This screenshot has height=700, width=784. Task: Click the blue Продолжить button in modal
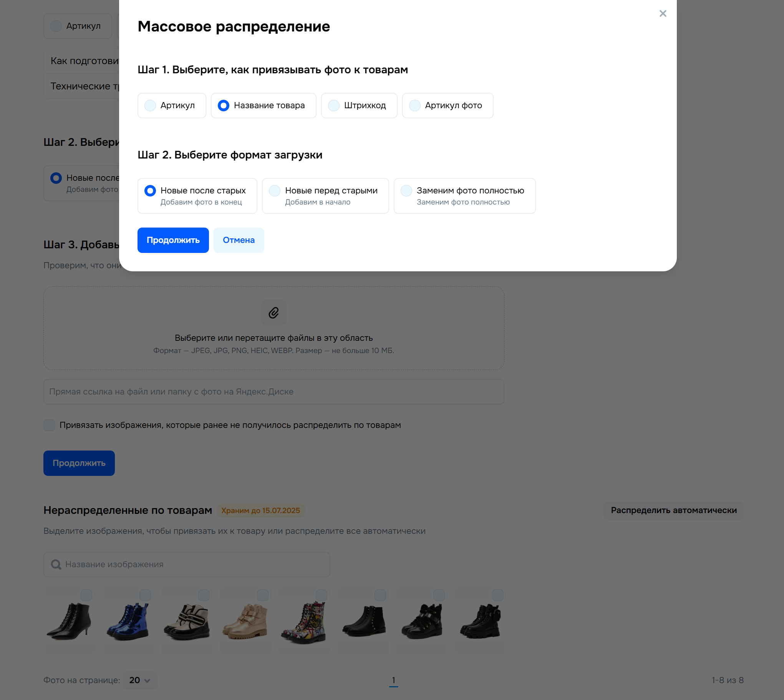pyautogui.click(x=173, y=240)
